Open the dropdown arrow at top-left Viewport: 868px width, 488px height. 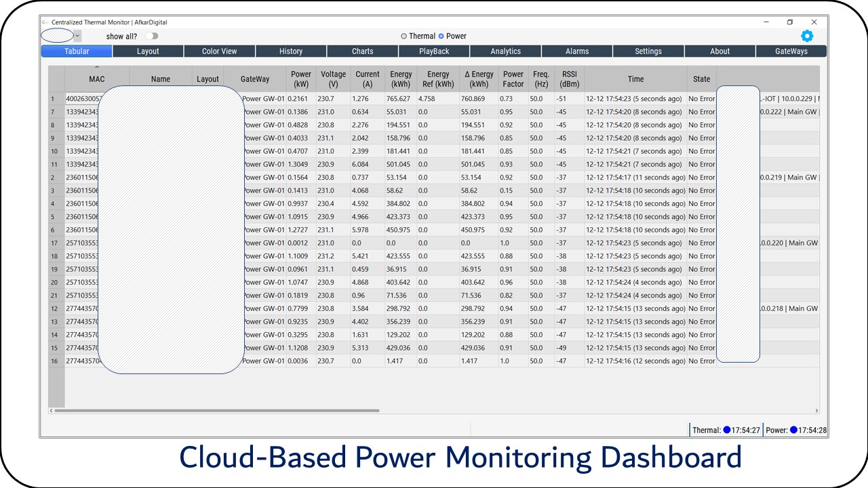(x=77, y=36)
